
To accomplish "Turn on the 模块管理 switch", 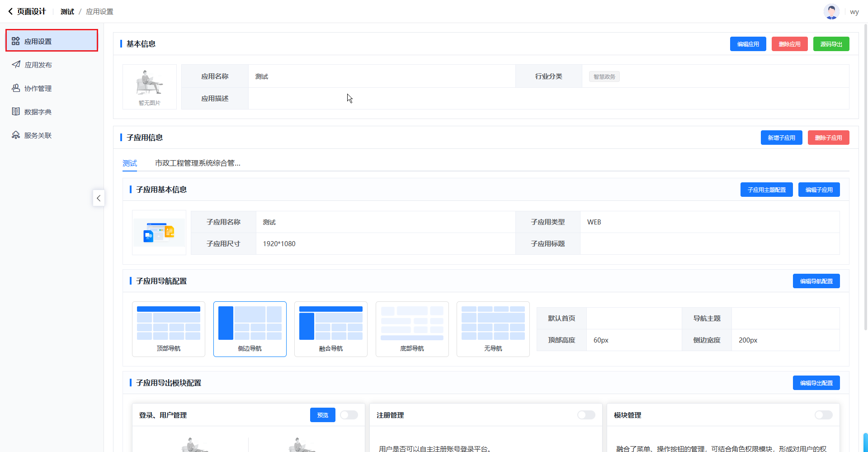I will click(x=823, y=415).
